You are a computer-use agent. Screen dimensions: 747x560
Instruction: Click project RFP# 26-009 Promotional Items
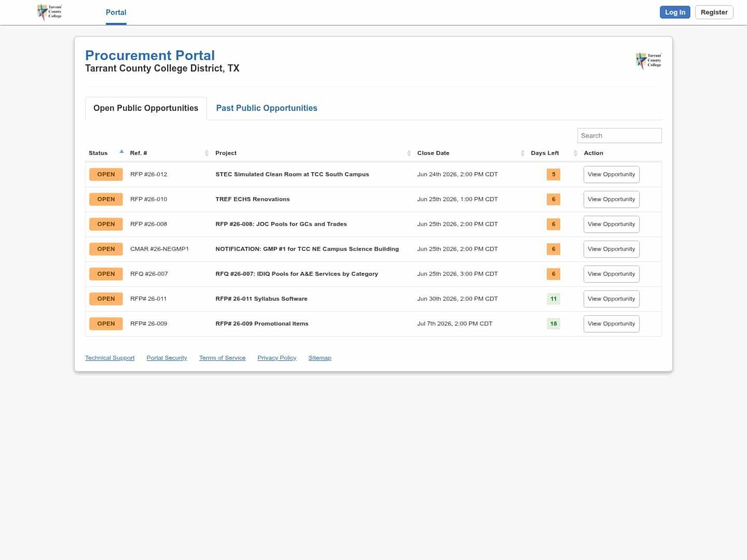pyautogui.click(x=262, y=324)
